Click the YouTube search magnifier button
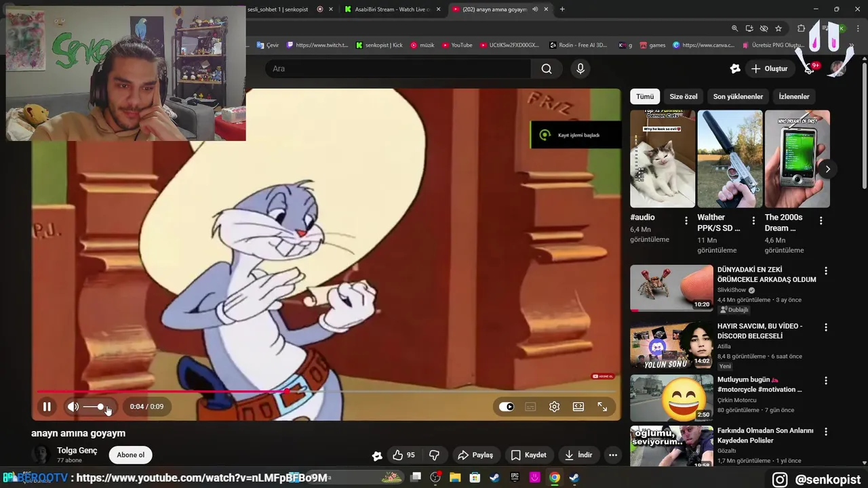 pyautogui.click(x=547, y=68)
